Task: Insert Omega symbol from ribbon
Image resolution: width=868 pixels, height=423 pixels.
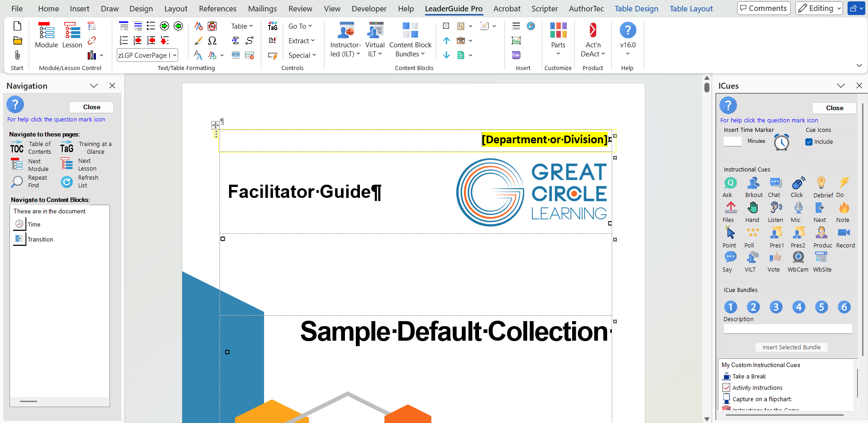Action: (x=212, y=41)
